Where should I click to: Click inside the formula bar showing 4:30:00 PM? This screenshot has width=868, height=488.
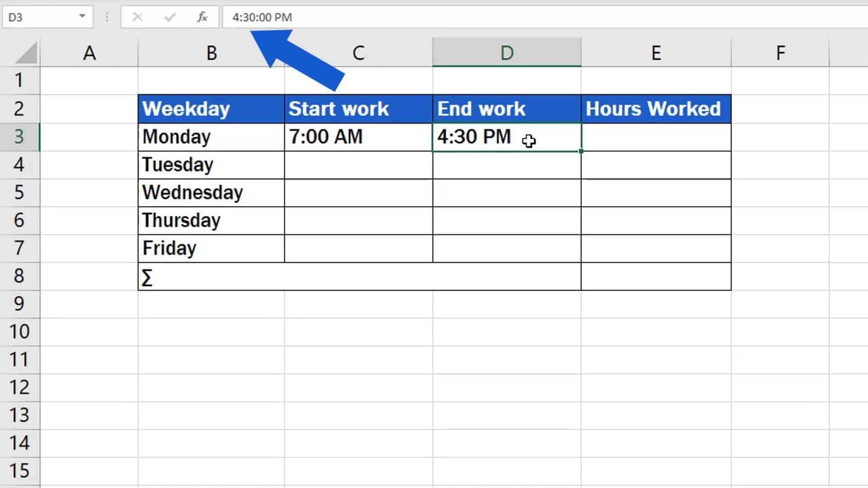262,17
